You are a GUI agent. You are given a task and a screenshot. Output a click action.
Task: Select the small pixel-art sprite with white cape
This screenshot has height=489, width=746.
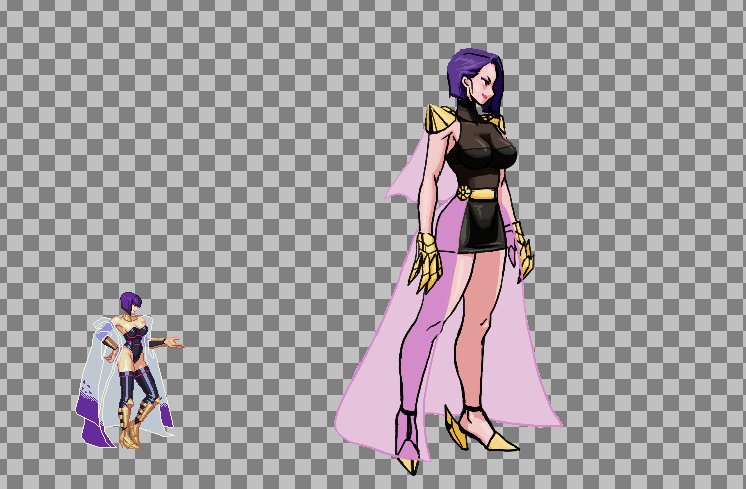[x=129, y=371]
